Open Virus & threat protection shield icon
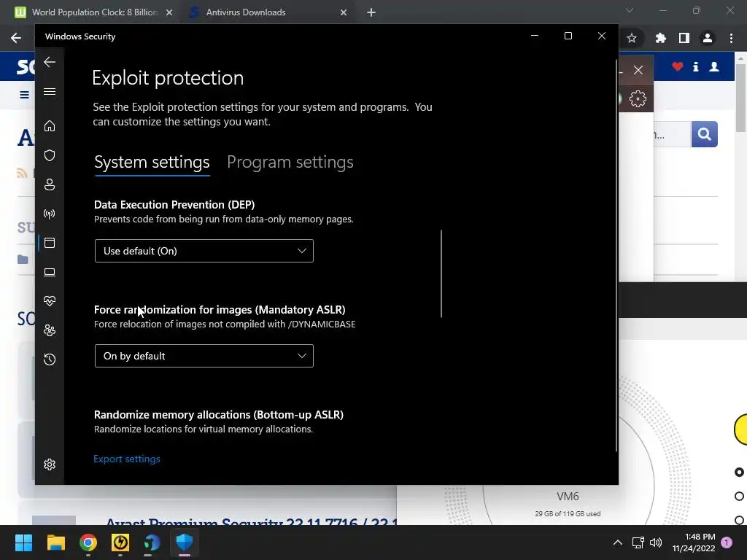Image resolution: width=747 pixels, height=560 pixels. [50, 155]
